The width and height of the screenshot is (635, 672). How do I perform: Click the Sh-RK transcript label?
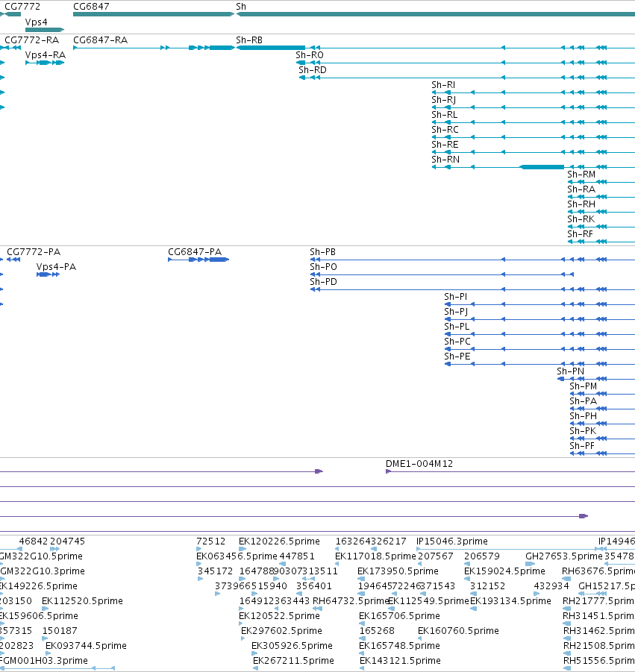581,219
